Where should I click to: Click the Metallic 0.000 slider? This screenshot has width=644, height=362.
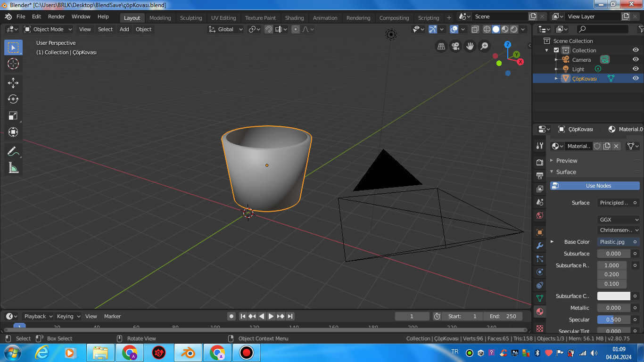pyautogui.click(x=614, y=308)
